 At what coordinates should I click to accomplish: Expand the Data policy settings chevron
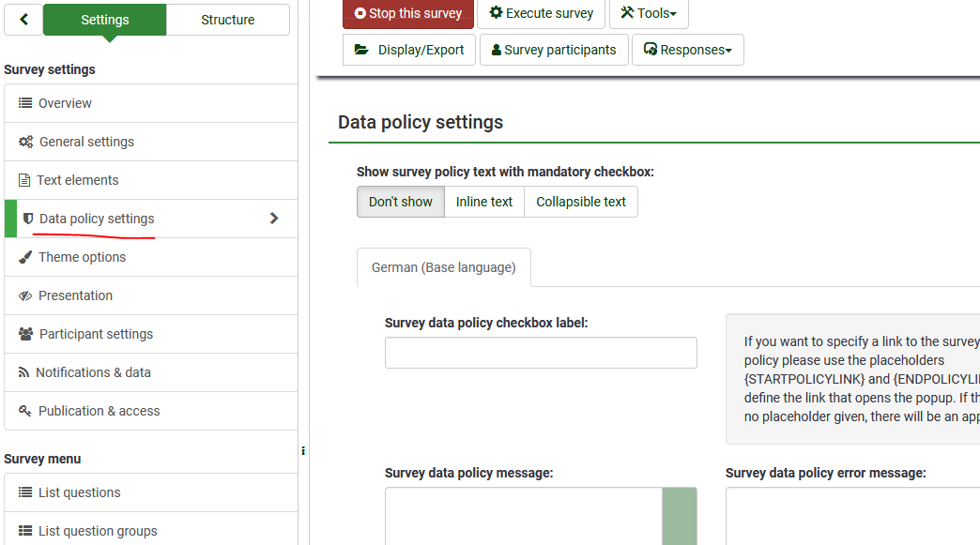click(x=274, y=219)
